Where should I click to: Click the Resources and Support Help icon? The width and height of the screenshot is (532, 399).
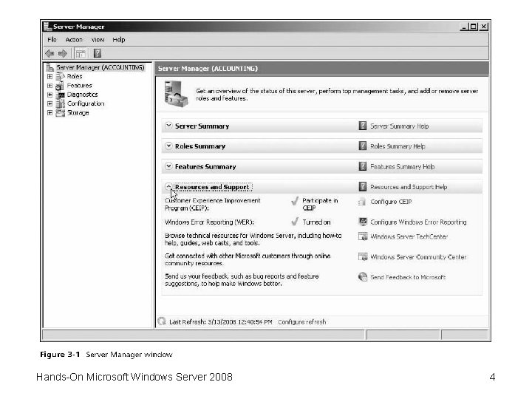click(362, 187)
